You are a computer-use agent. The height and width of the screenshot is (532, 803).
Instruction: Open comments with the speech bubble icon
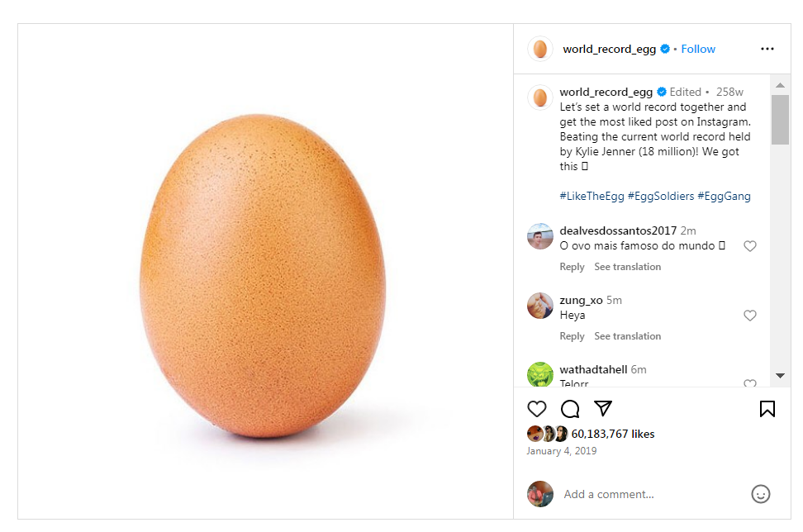click(570, 409)
